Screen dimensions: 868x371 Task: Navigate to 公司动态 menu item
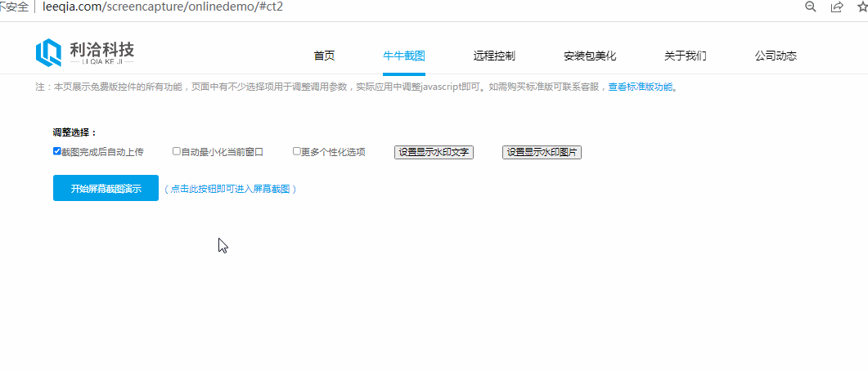click(776, 56)
